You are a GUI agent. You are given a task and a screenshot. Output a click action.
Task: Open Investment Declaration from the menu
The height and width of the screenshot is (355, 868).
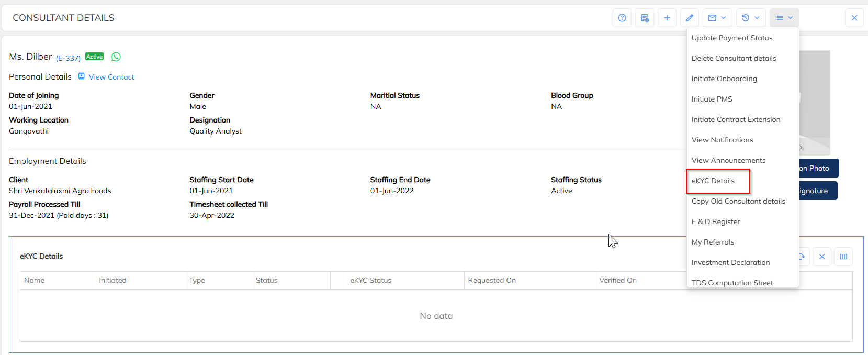coord(730,262)
